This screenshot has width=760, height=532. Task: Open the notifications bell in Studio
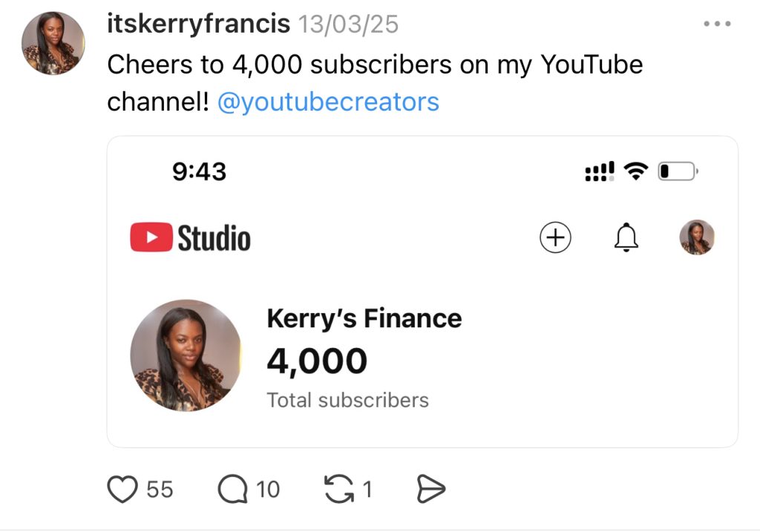[626, 237]
